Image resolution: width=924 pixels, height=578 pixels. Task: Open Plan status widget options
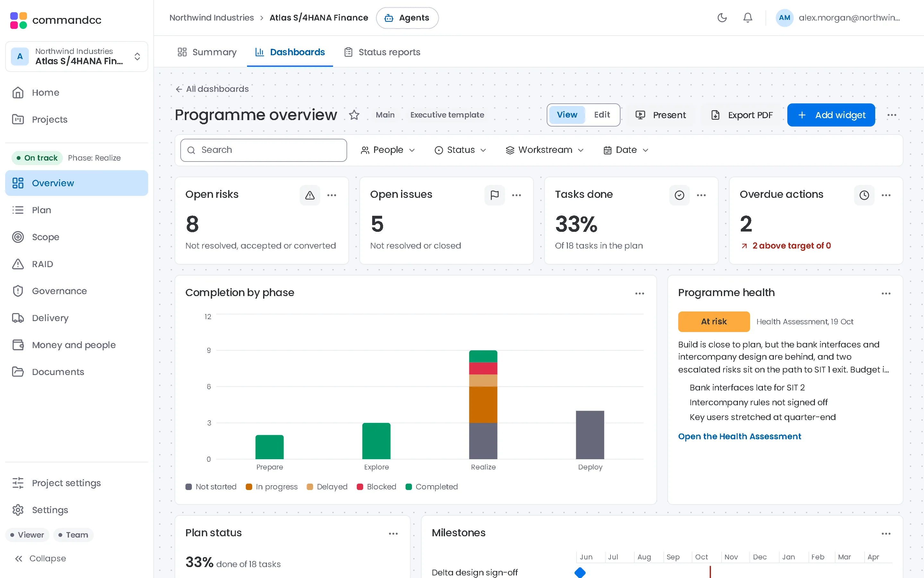coord(393,533)
